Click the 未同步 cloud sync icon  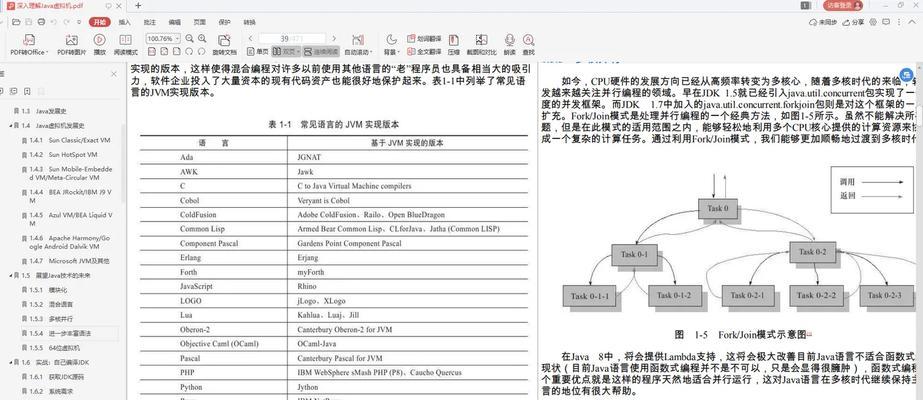823,22
